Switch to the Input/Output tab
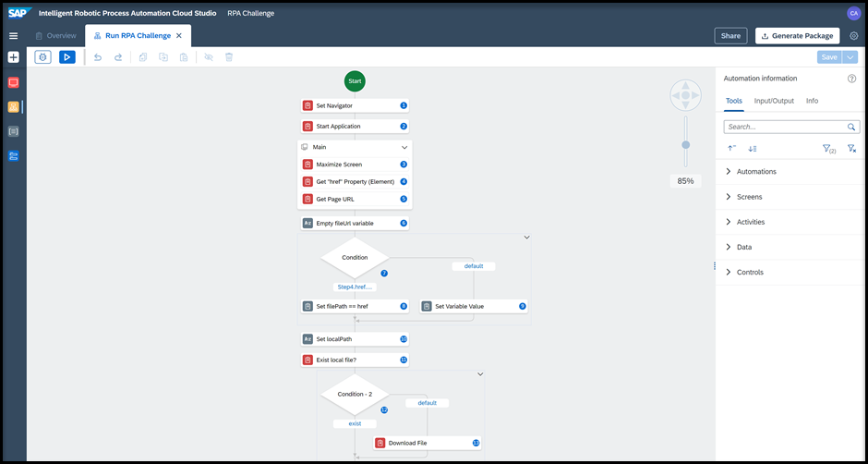868x464 pixels. point(774,101)
